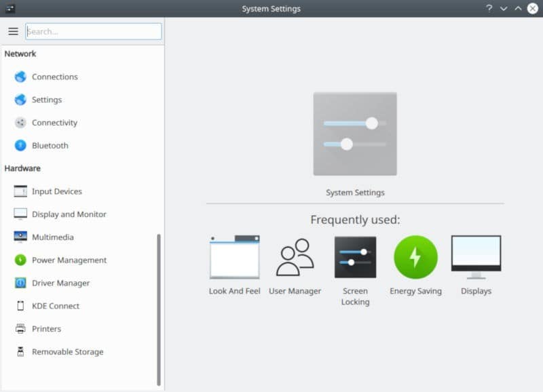The height and width of the screenshot is (392, 543).
Task: Open Power Management settings
Action: tap(68, 260)
